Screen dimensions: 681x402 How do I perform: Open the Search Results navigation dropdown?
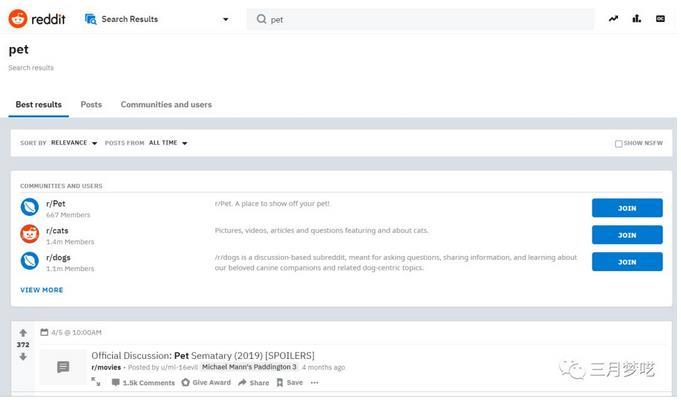coord(225,19)
